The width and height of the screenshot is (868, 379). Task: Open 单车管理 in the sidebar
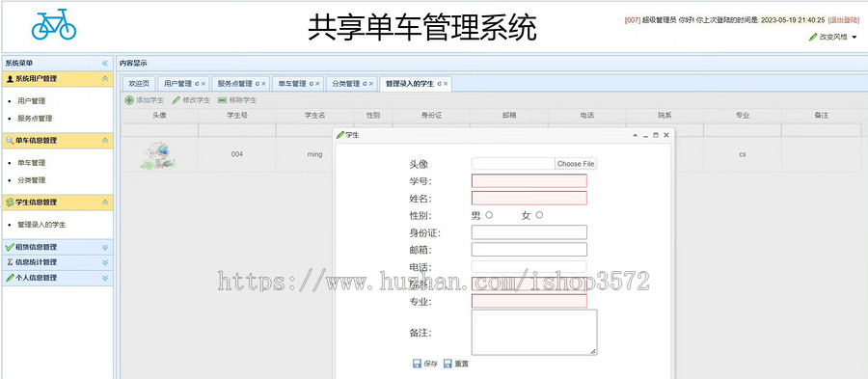[x=32, y=163]
